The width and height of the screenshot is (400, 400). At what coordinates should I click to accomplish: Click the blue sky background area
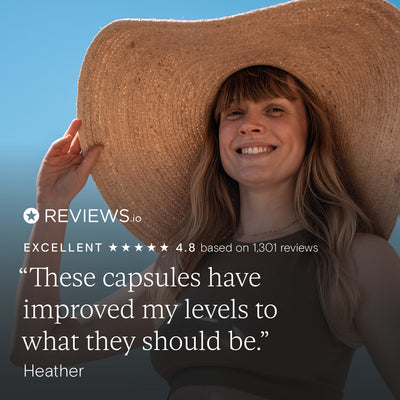pos(40,67)
